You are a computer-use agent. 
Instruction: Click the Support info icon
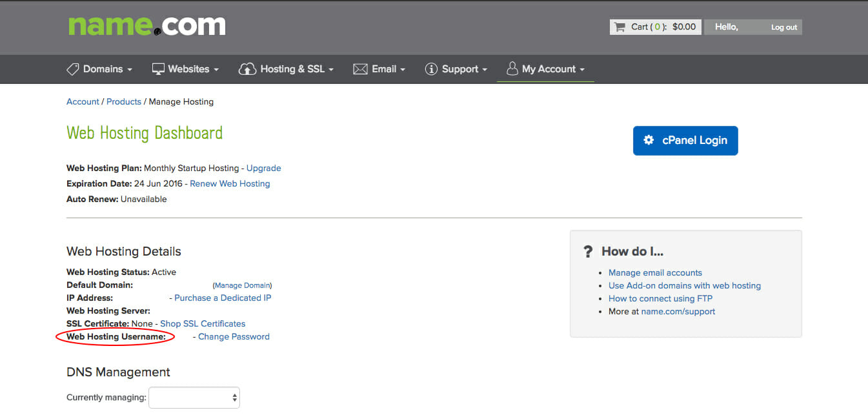[431, 69]
